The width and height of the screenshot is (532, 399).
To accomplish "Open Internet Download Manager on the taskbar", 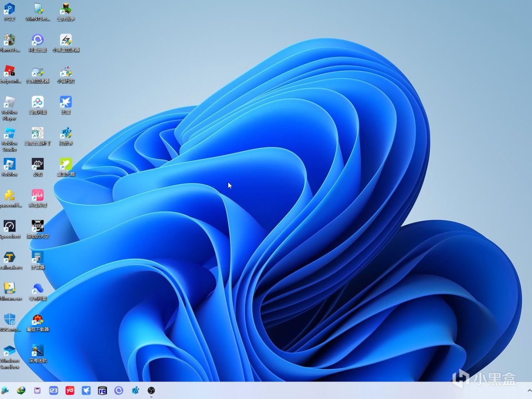I will (21, 390).
